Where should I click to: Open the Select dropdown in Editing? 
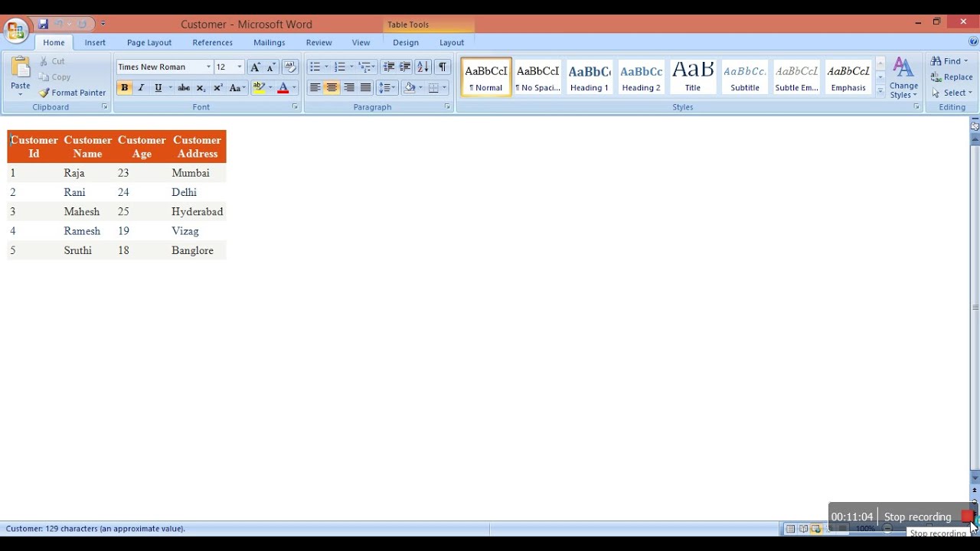click(x=952, y=93)
